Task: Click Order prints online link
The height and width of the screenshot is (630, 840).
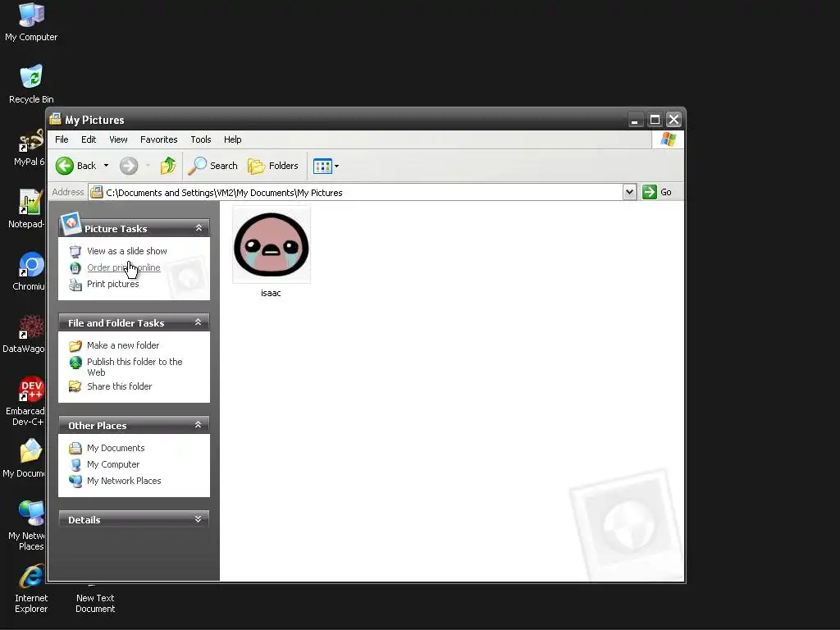Action: point(124,267)
